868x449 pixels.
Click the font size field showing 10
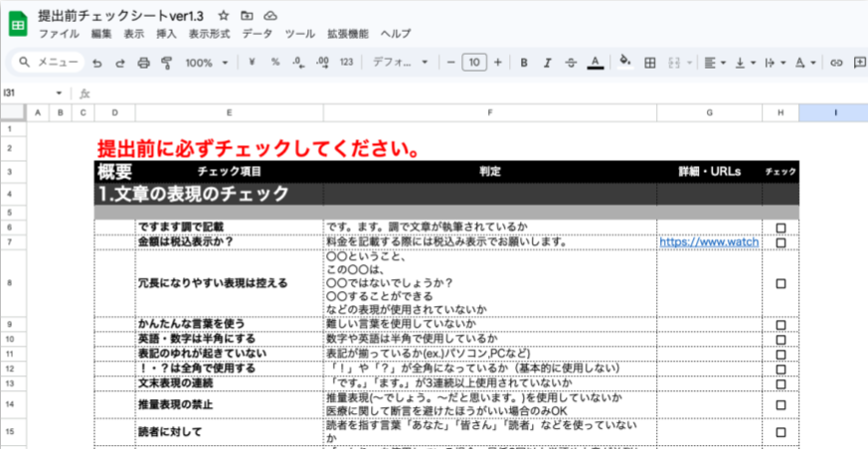[474, 63]
